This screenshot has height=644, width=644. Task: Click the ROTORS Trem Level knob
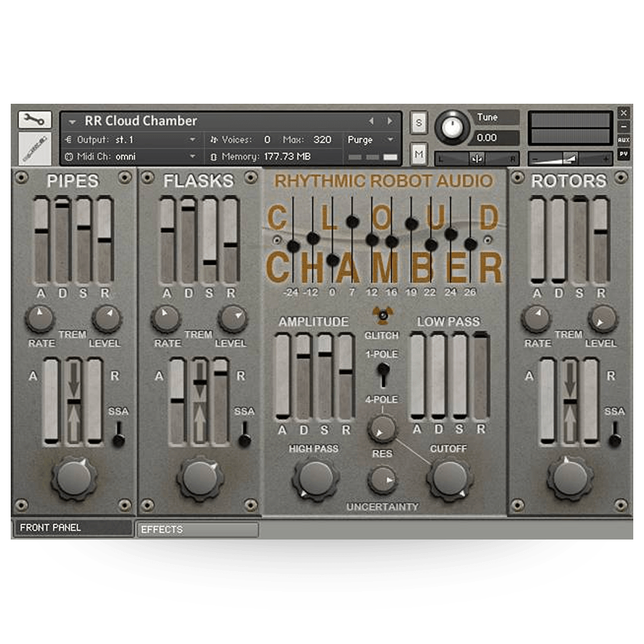[x=603, y=318]
